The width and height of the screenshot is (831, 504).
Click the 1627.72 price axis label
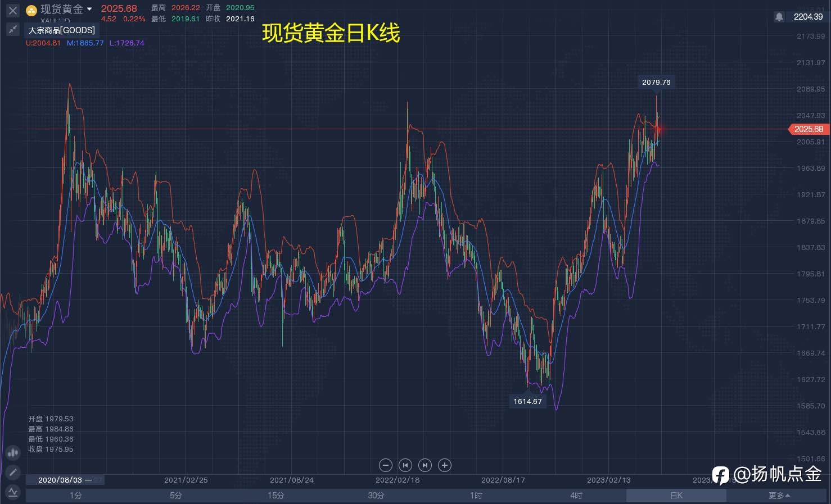click(x=811, y=380)
